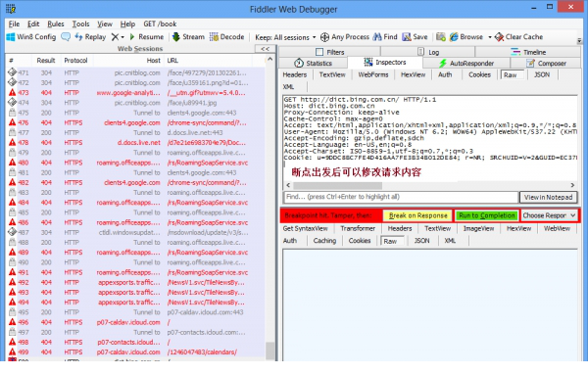Select tunnel session 475 lock icon
This screenshot has width=588, height=375.
(12, 113)
